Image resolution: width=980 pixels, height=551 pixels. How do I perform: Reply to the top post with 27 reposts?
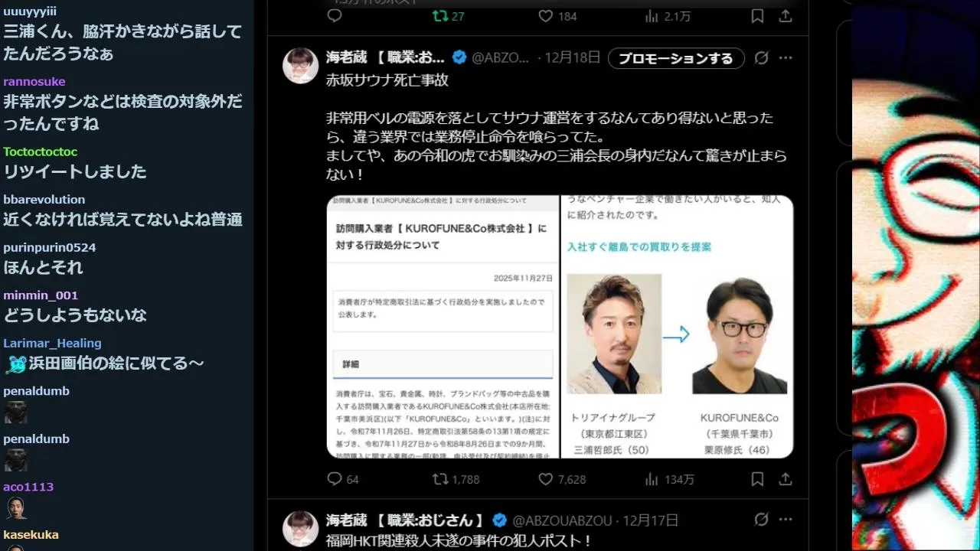[x=335, y=16]
